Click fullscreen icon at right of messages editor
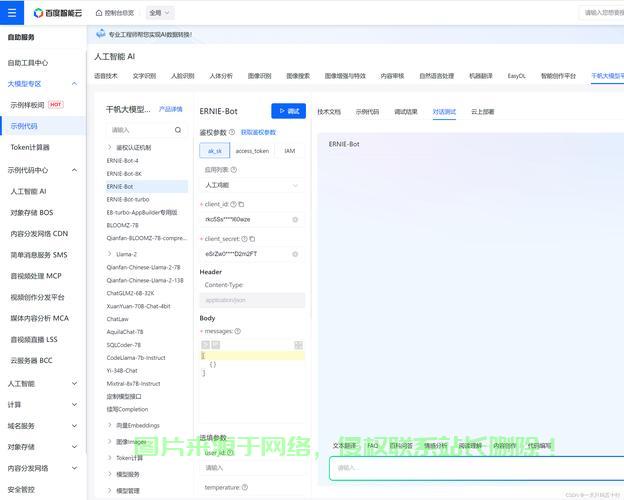 point(298,345)
